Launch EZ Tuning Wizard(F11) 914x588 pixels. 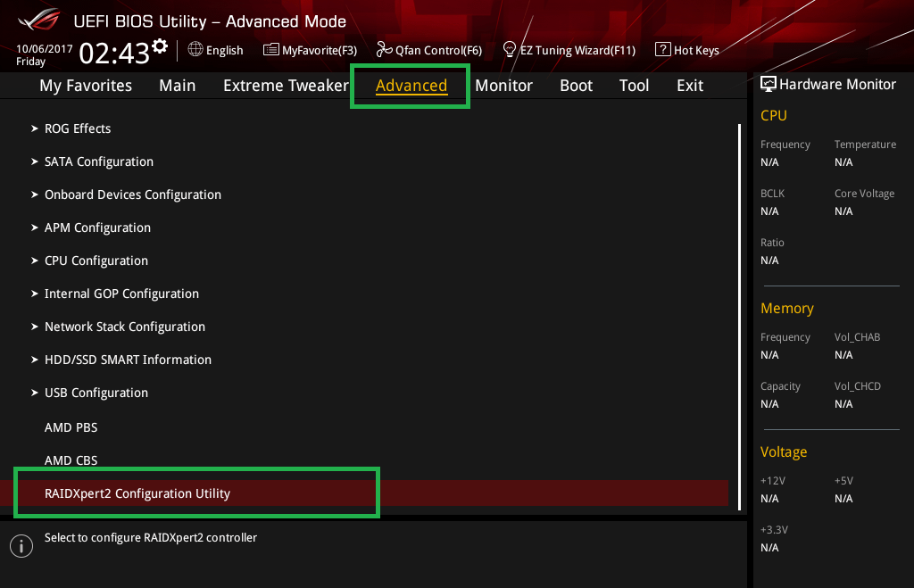569,50
